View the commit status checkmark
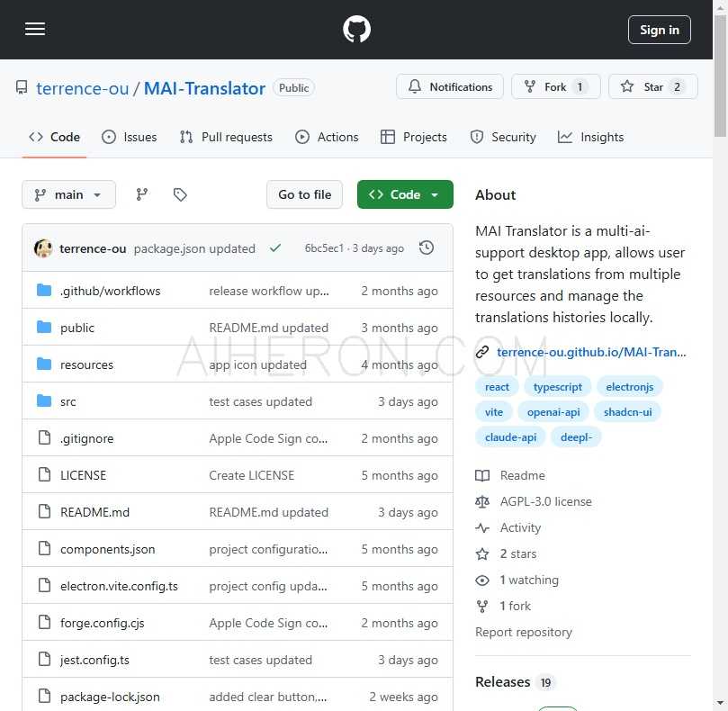Image resolution: width=728 pixels, height=711 pixels. 275,248
